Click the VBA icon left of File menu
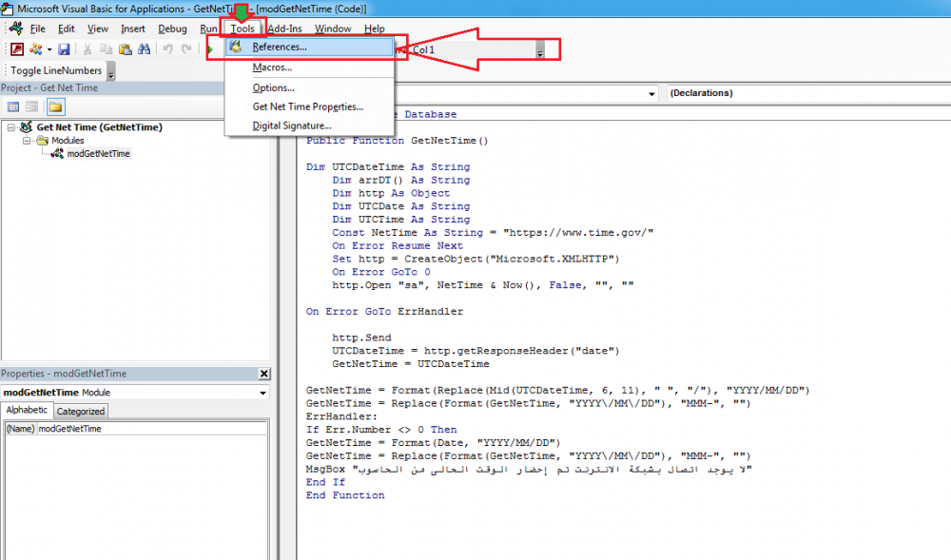 coord(16,29)
